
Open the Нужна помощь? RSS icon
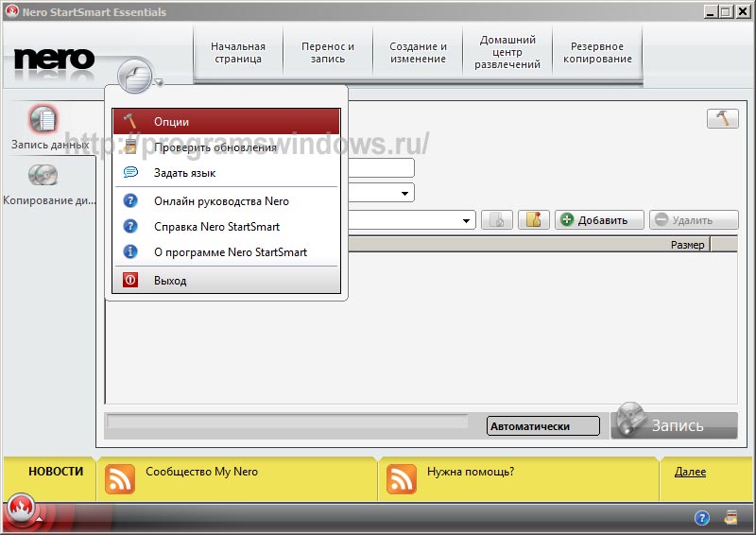[401, 479]
